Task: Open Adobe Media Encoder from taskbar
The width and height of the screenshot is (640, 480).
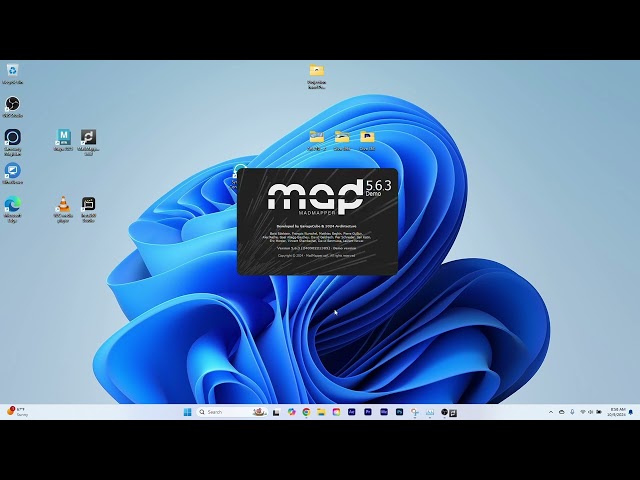Action: [x=384, y=412]
